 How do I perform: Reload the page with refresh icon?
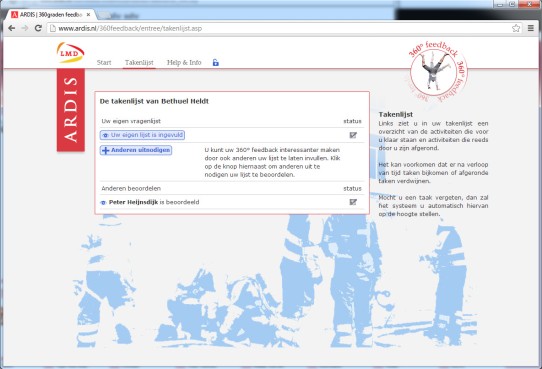[x=38, y=28]
